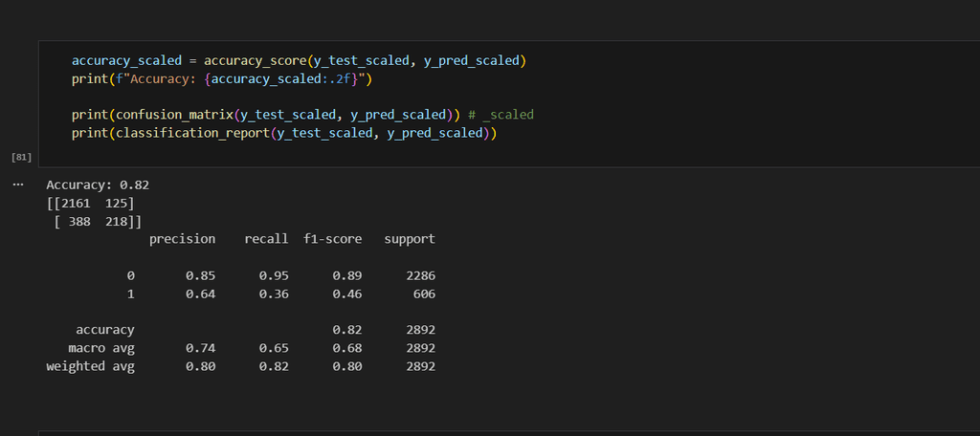Click the "support" column header in output

coord(410,239)
